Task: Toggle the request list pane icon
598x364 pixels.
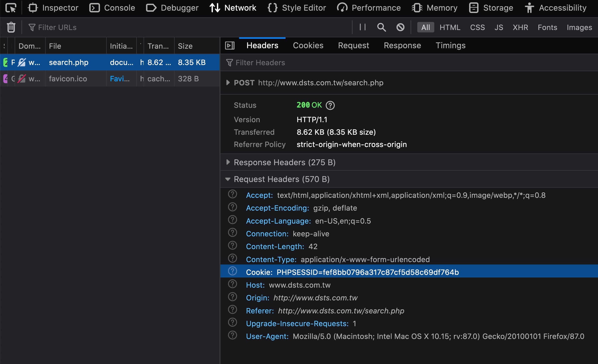Action: (x=230, y=46)
